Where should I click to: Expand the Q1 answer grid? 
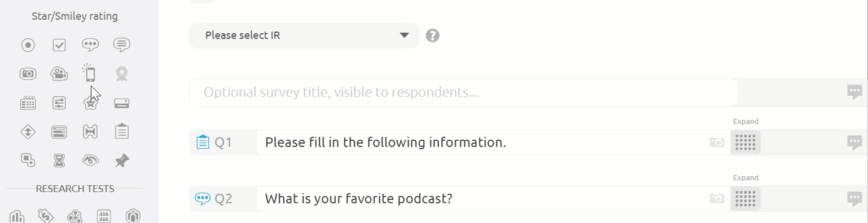(x=746, y=142)
